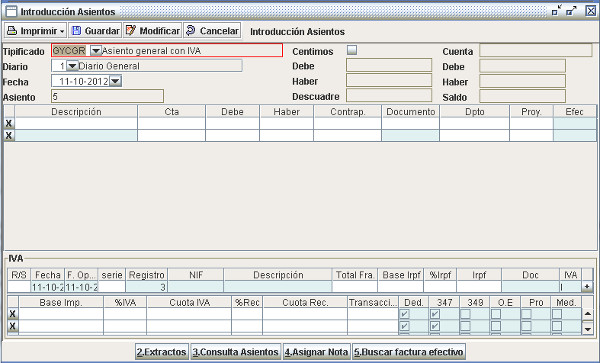
Task: Click the IVA table scroll up arrow
Action: tap(588, 314)
